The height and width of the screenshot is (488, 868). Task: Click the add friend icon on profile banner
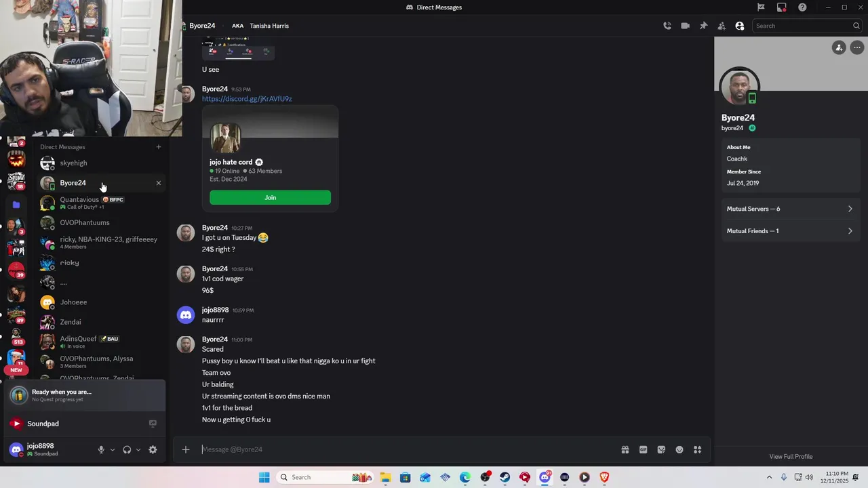839,47
